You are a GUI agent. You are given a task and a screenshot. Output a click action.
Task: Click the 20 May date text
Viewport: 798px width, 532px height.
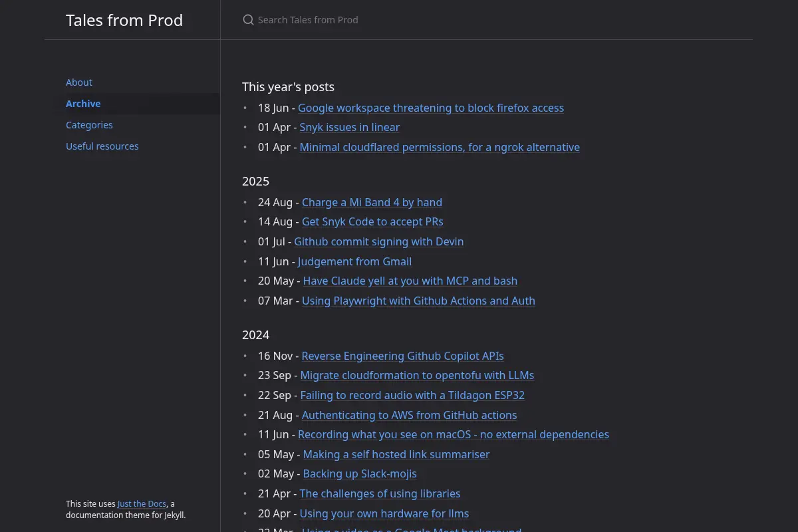tap(276, 281)
